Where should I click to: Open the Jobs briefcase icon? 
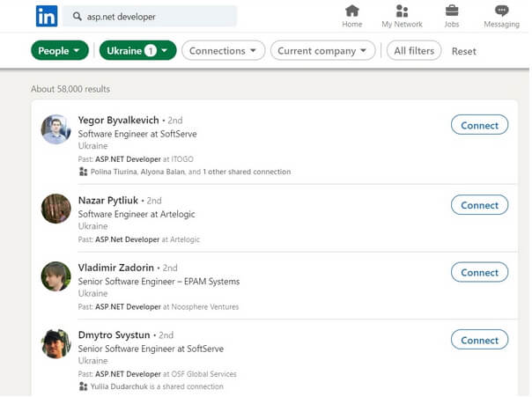(452, 11)
